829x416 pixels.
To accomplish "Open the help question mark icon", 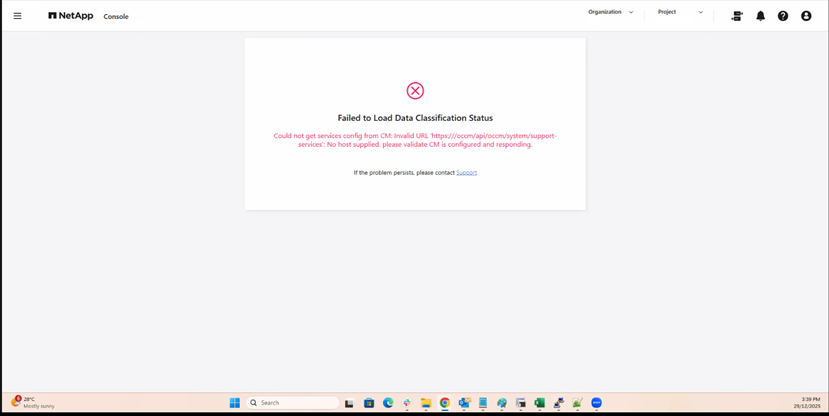I will tap(783, 16).
